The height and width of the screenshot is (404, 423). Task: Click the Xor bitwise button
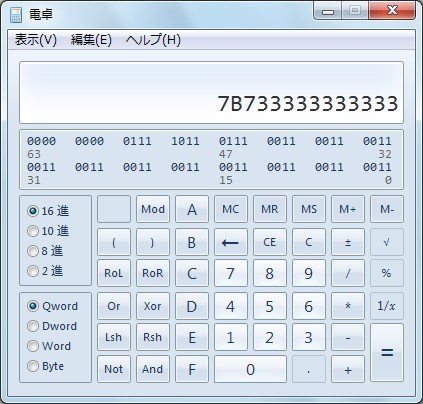pos(153,306)
